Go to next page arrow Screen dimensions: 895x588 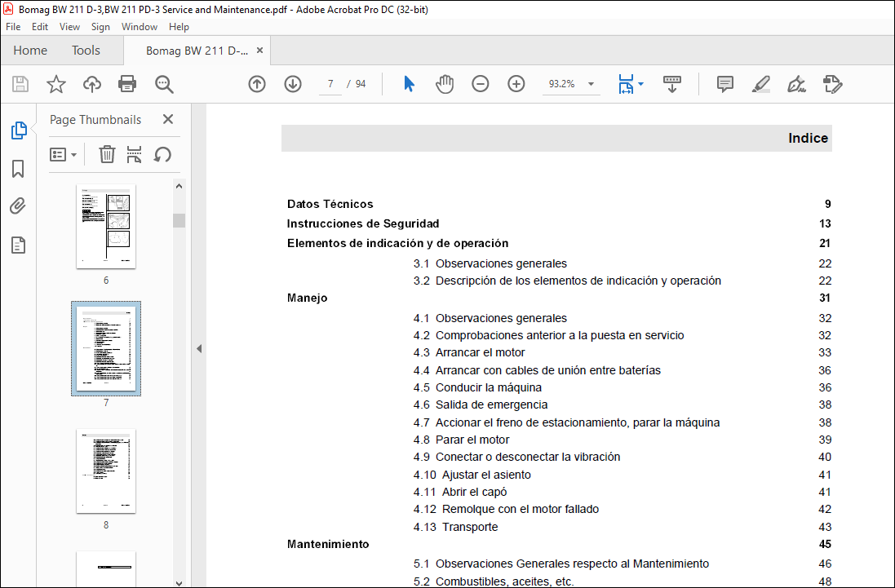coord(293,84)
